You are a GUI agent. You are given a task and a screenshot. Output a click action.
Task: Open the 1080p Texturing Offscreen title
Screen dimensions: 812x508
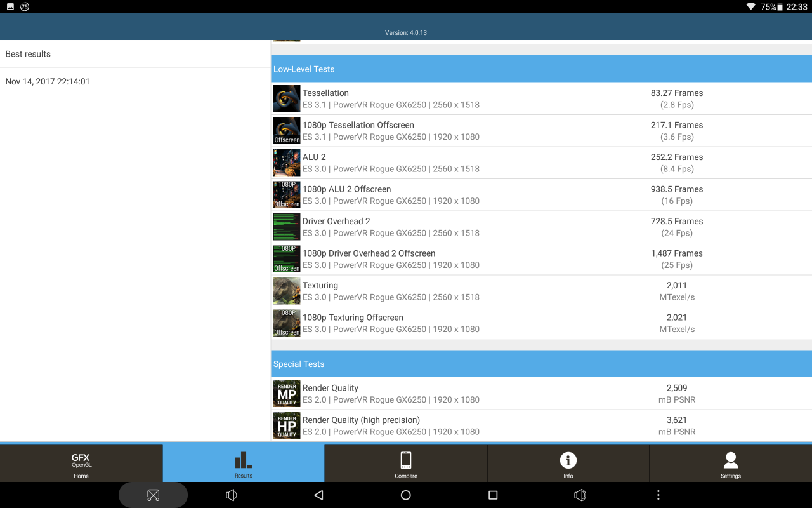[353, 317]
